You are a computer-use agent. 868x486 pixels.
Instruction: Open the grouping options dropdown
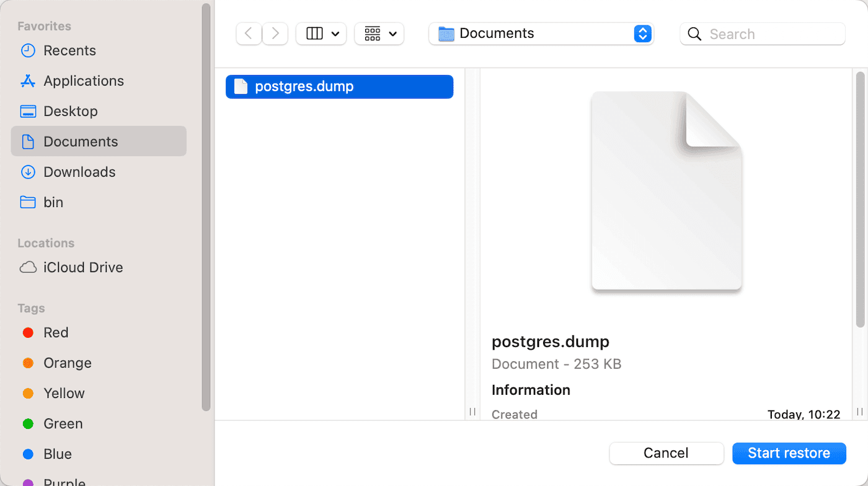point(379,33)
